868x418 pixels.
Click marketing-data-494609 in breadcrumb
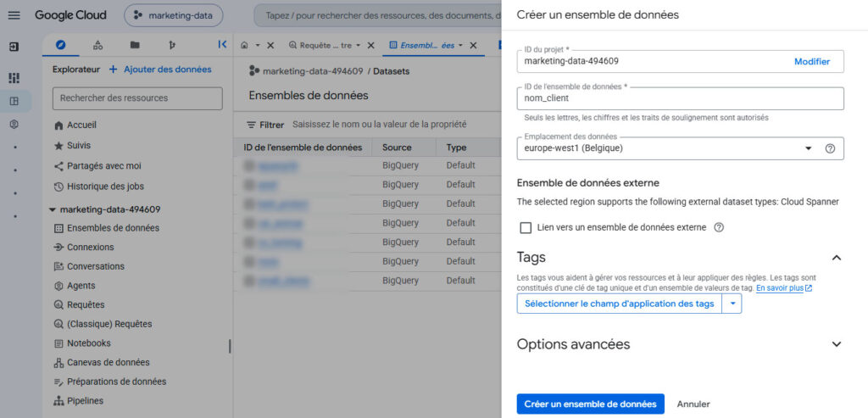[313, 71]
